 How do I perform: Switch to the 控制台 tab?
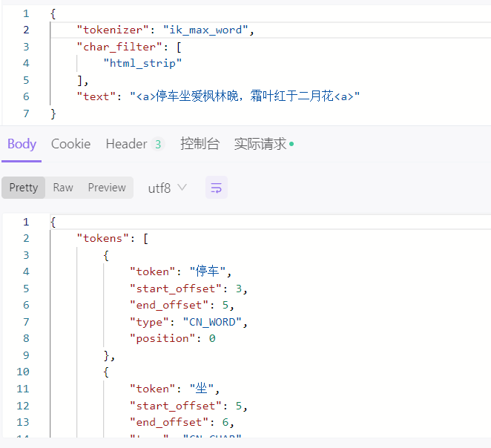pos(200,144)
